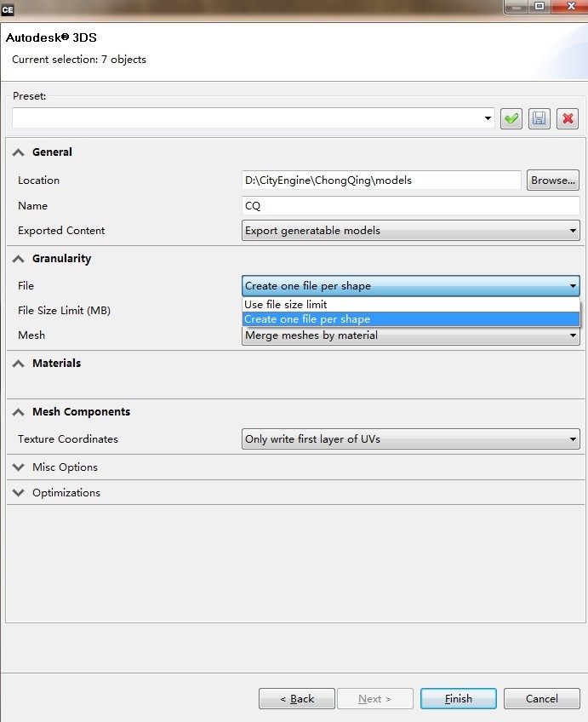
Task: Click the 'Current selection: 7 objects' text
Action: pos(78,60)
